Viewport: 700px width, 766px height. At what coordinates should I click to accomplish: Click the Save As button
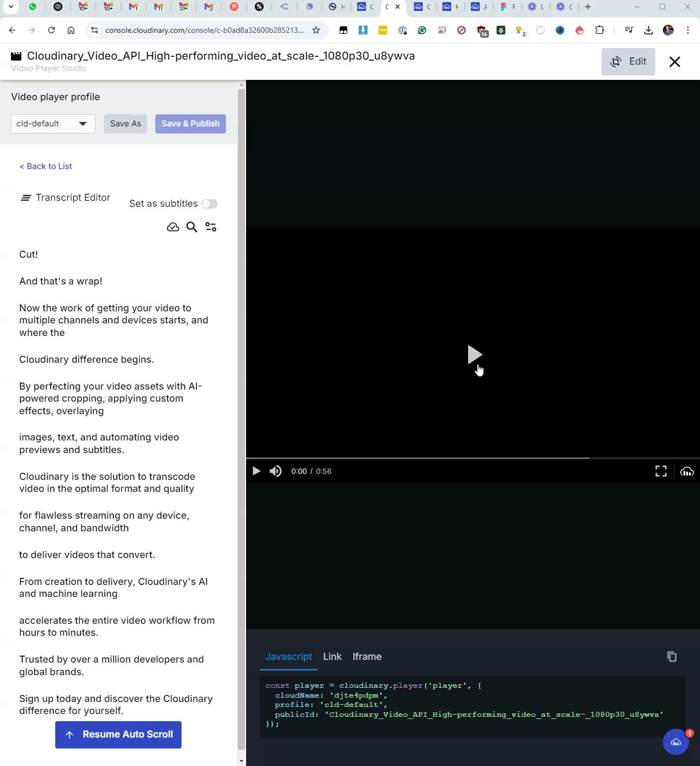coord(125,124)
